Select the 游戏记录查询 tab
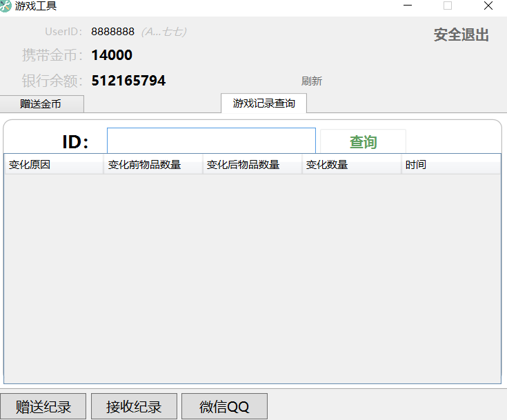This screenshot has height=420, width=507. [x=264, y=103]
